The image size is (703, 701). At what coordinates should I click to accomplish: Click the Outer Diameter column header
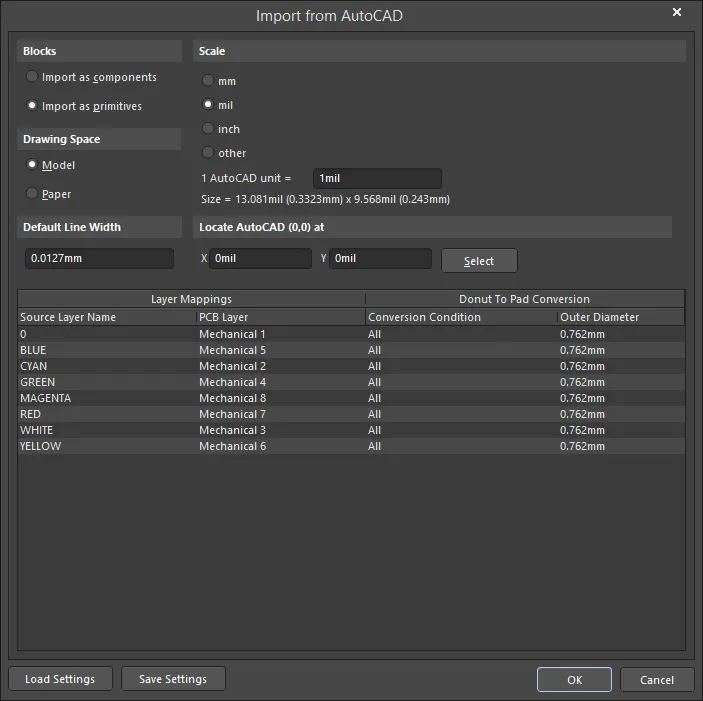pos(621,317)
